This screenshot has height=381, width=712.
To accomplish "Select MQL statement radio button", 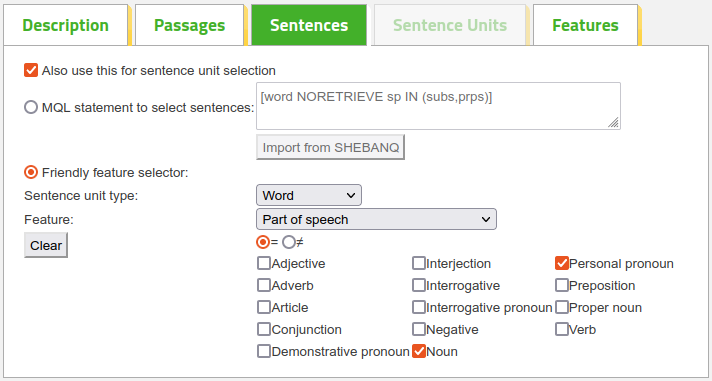I will click(x=31, y=108).
